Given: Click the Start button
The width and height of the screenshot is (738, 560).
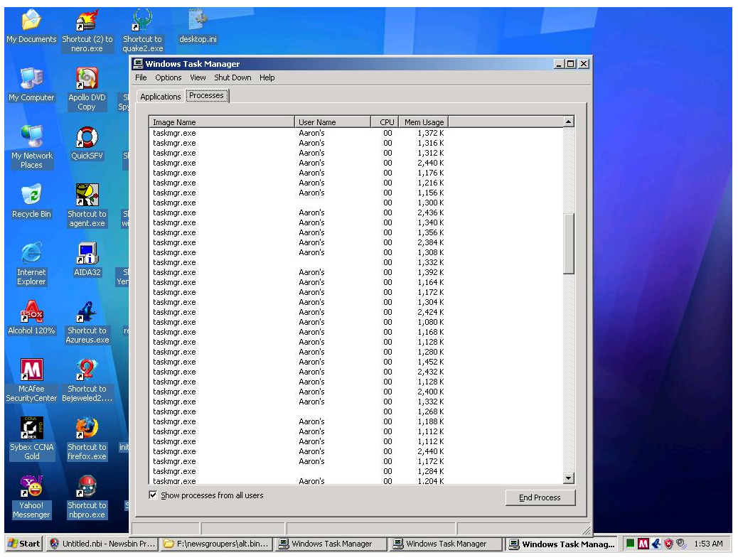Looking at the screenshot, I should pyautogui.click(x=24, y=544).
